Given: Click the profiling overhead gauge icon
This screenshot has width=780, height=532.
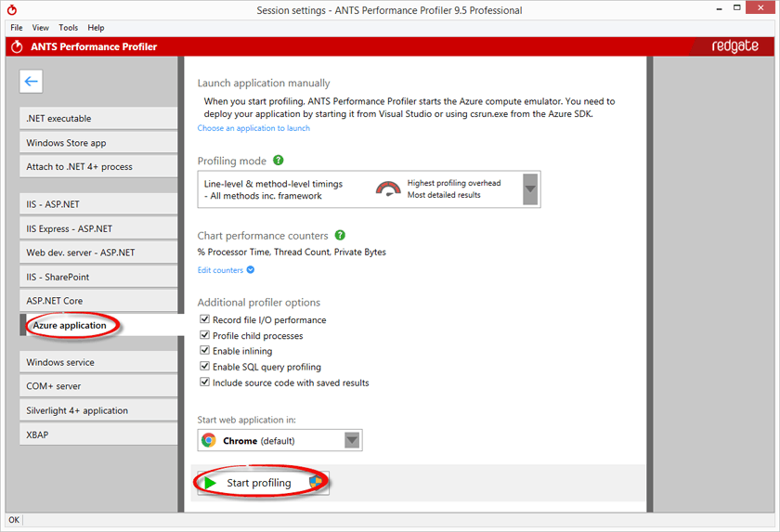Looking at the screenshot, I should tap(388, 189).
